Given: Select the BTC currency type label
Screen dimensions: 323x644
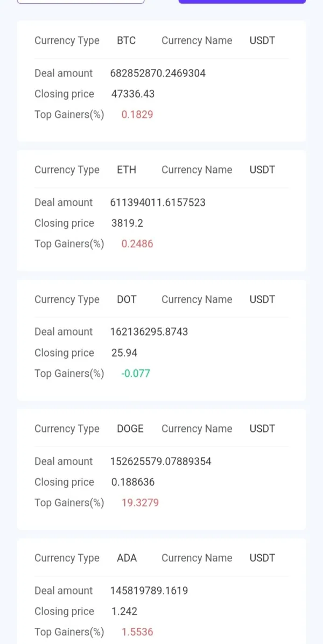Looking at the screenshot, I should click(127, 40).
